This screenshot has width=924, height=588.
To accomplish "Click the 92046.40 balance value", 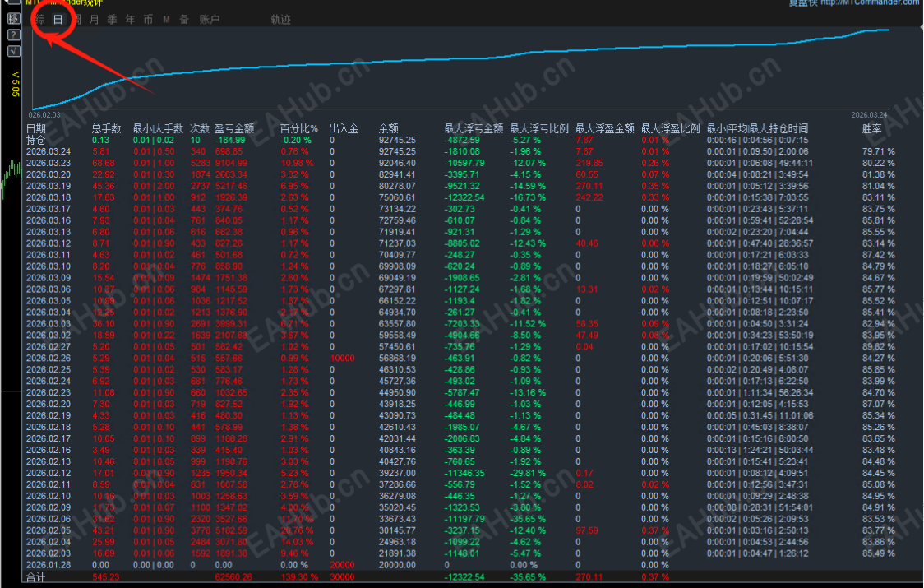I will point(397,163).
